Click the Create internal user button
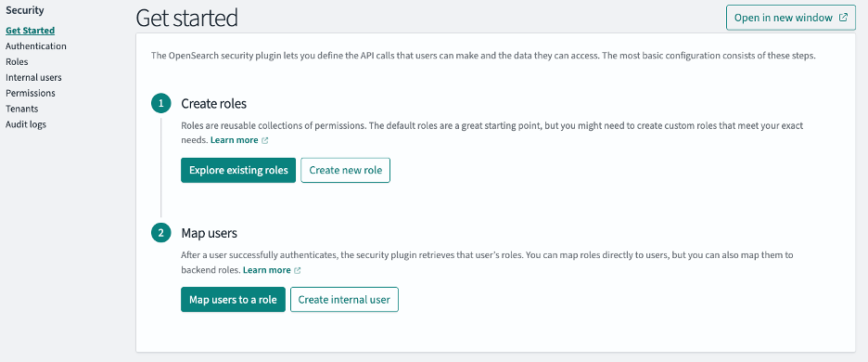This screenshot has height=362, width=868. pyautogui.click(x=344, y=300)
